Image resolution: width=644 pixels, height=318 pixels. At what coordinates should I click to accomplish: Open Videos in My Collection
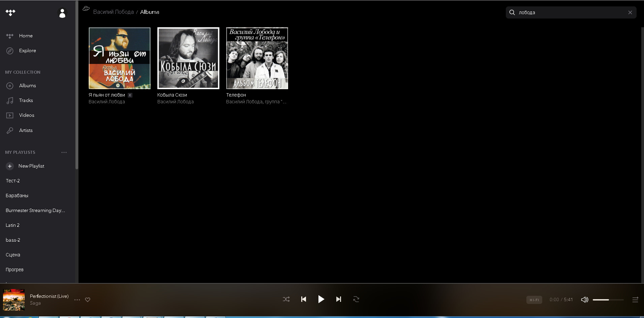pos(27,115)
